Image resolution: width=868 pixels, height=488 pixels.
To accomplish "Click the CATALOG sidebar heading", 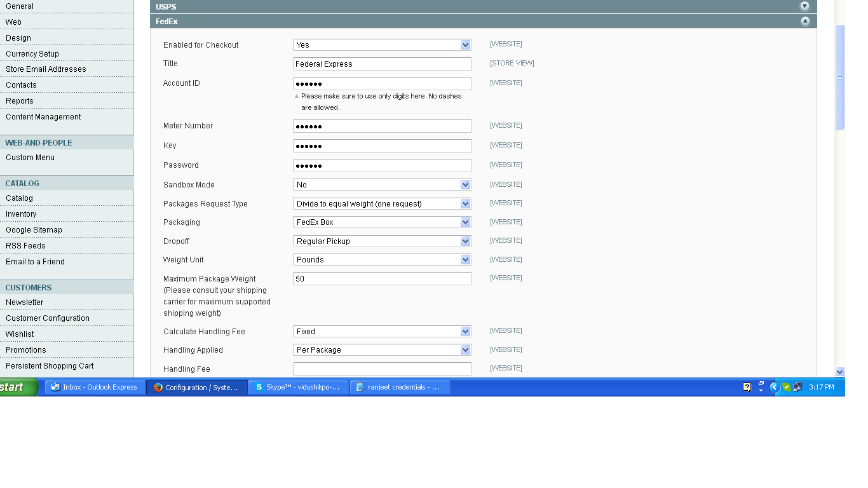I will pyautogui.click(x=22, y=184).
